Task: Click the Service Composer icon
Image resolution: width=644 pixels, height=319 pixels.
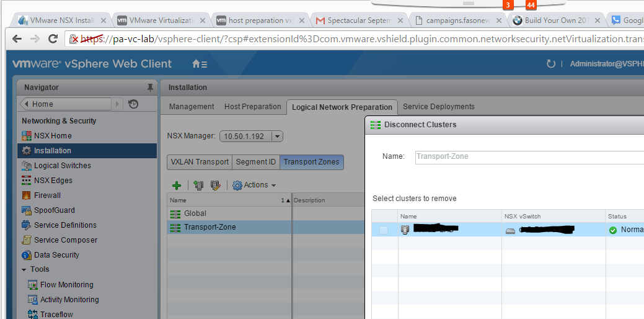Action: coord(27,240)
